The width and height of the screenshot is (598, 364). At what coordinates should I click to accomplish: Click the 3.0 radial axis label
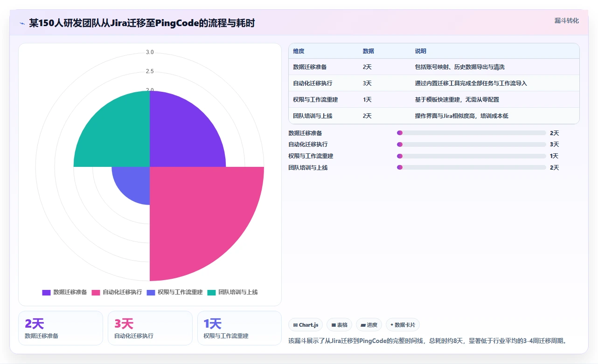tap(150, 52)
